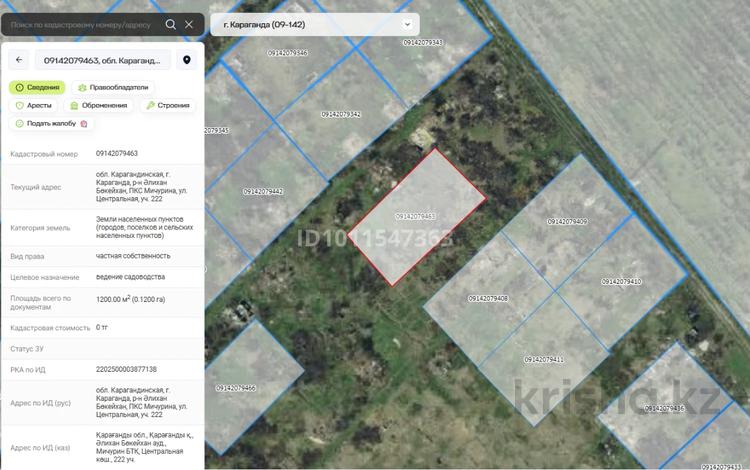Select parcel 09142079442 on the map
The width and height of the screenshot is (750, 470).
click(263, 192)
